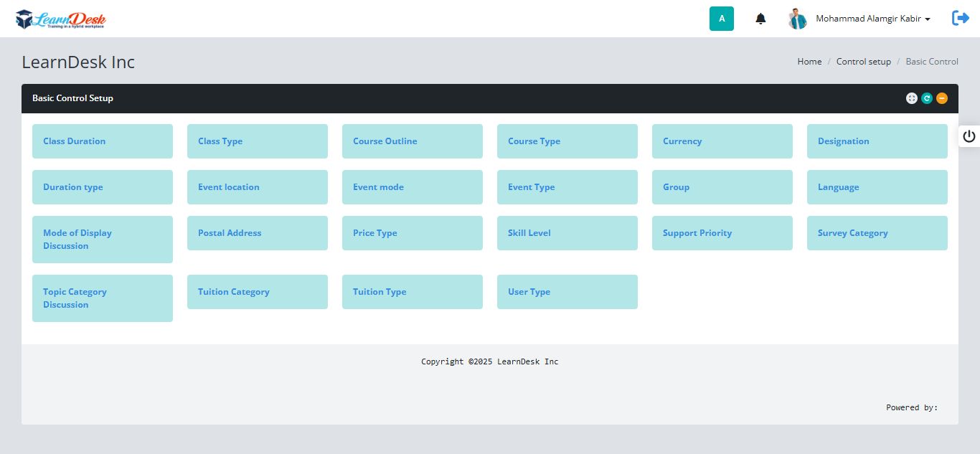
Task: Go to Home breadcrumb
Action: click(x=809, y=62)
